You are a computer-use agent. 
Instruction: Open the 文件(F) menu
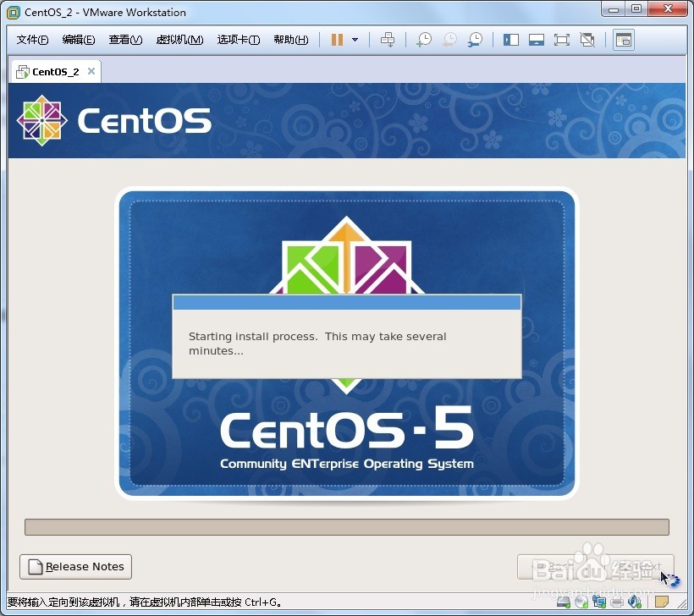pos(32,40)
